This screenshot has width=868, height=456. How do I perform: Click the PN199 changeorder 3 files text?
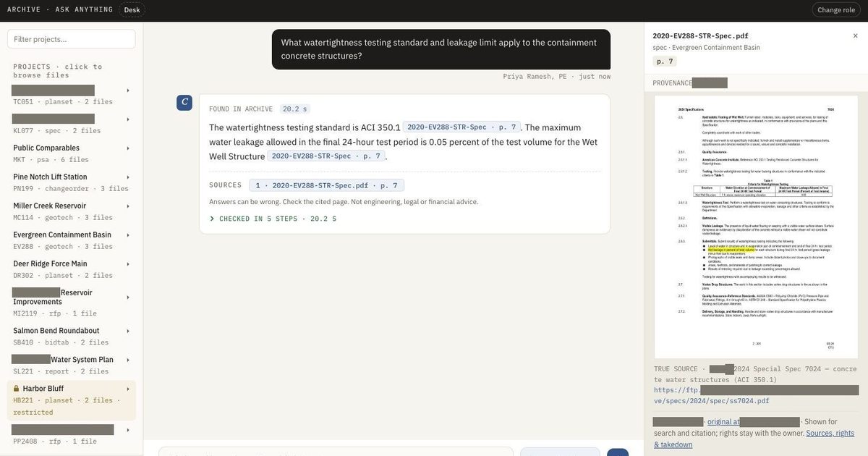pyautogui.click(x=71, y=189)
